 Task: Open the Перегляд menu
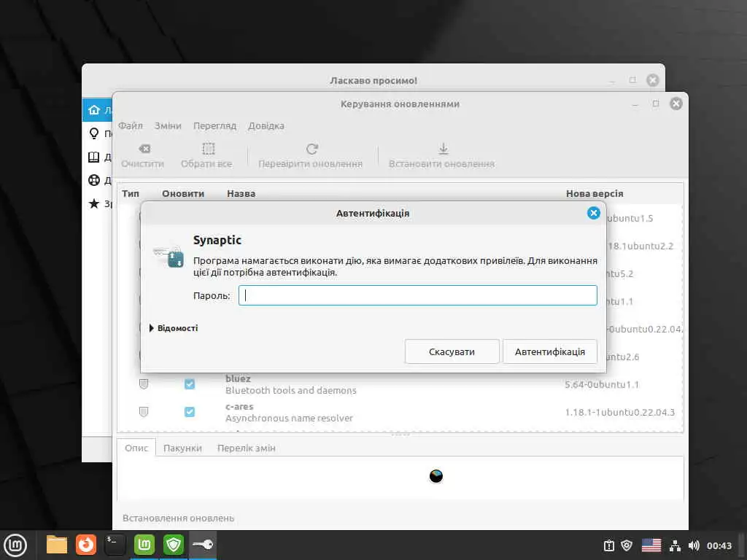tap(214, 125)
